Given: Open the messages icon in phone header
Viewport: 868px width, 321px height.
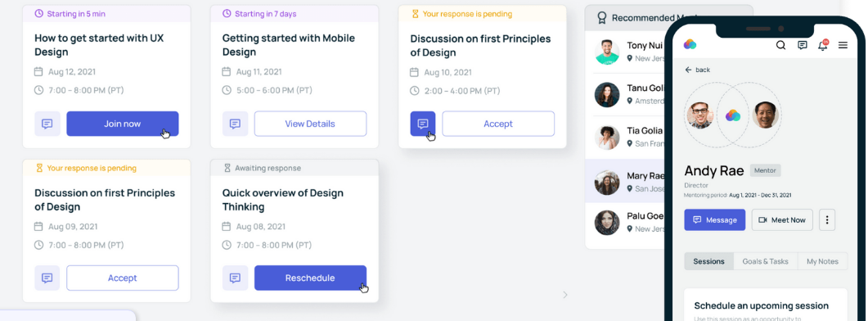Looking at the screenshot, I should [x=802, y=46].
